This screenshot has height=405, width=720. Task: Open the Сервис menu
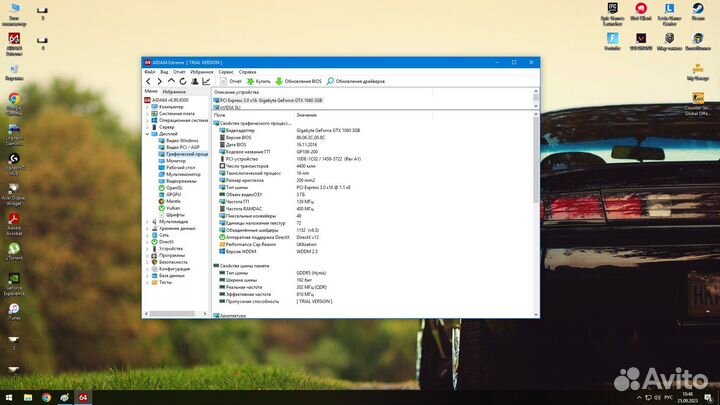[x=226, y=72]
